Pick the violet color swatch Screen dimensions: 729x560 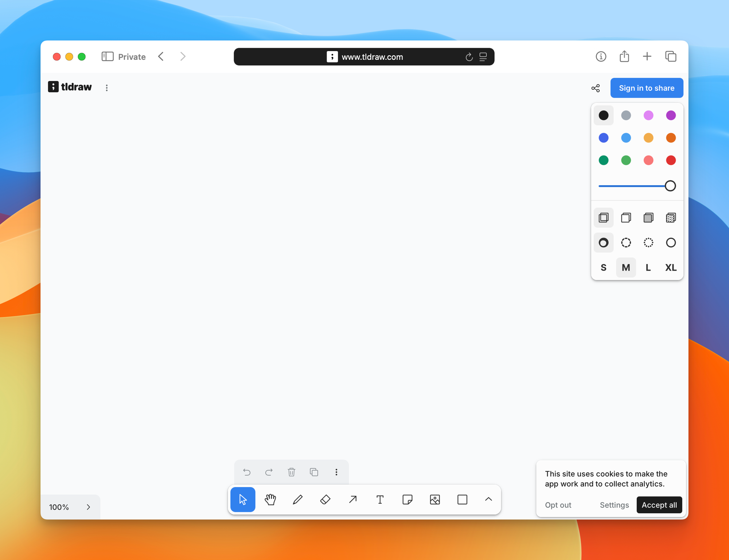tap(671, 116)
